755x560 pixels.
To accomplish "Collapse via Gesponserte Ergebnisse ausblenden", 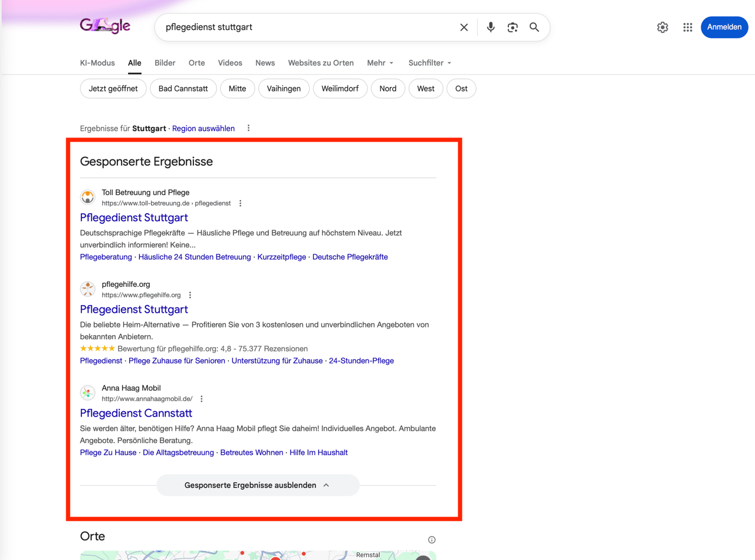I will pos(258,485).
